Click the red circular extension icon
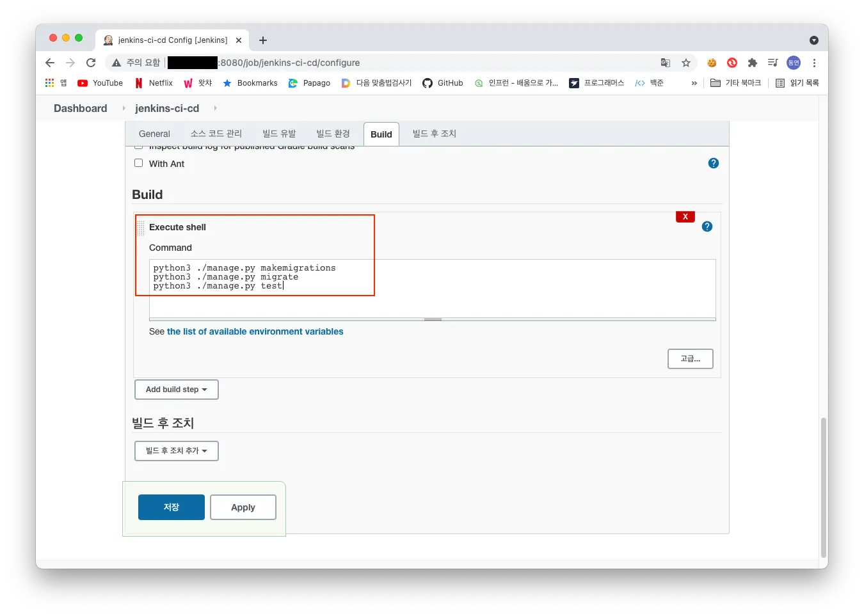Screen dimensions: 864x616 tap(732, 63)
